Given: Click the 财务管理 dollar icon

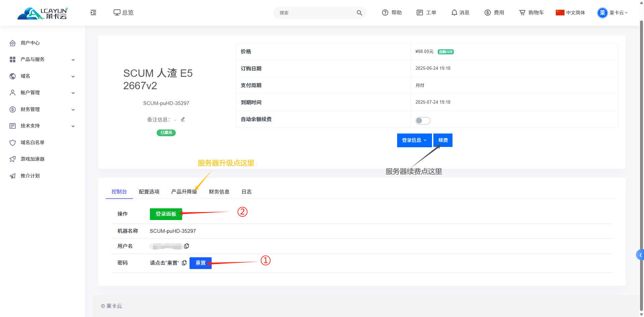Looking at the screenshot, I should point(13,109).
